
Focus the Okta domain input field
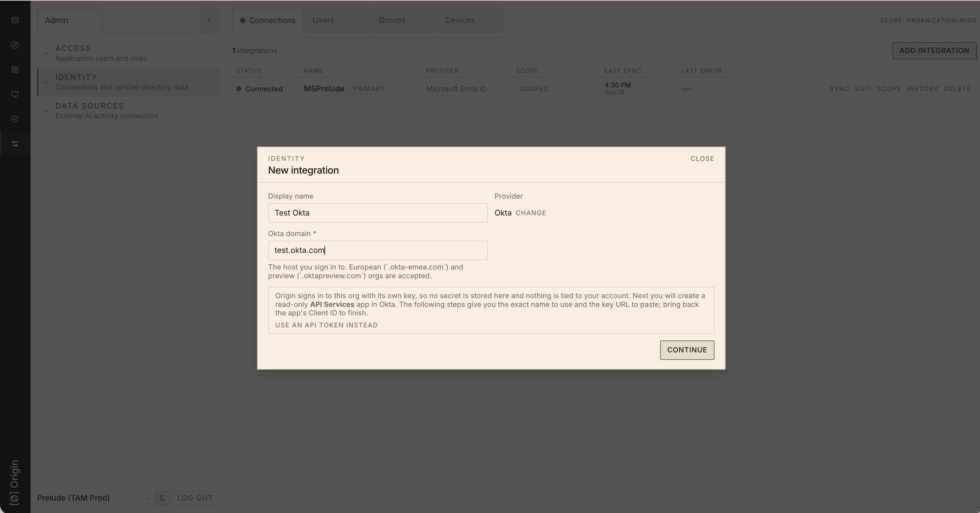[378, 250]
